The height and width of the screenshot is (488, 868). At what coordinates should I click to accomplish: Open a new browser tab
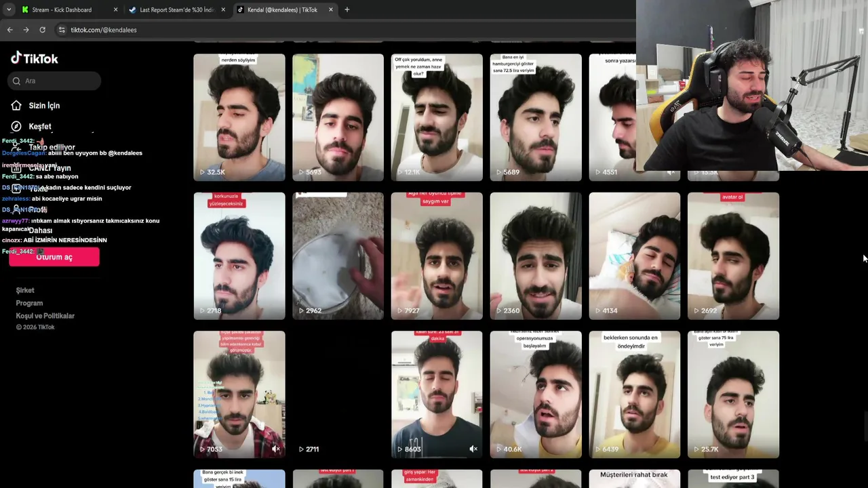(x=347, y=9)
